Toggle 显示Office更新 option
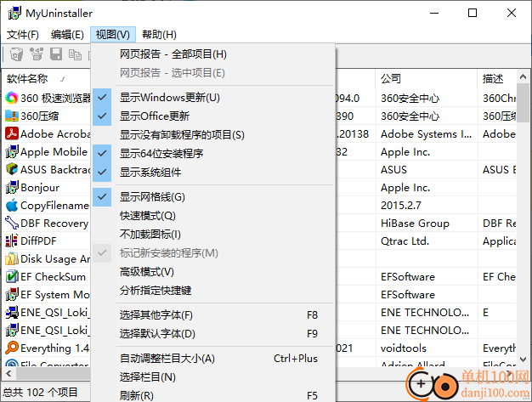 click(x=213, y=116)
